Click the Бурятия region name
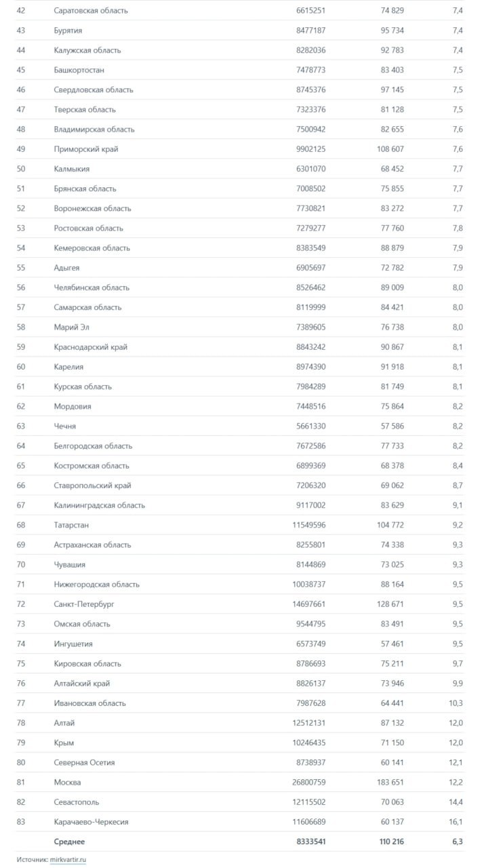Image resolution: width=484 pixels, height=868 pixels. pyautogui.click(x=68, y=31)
